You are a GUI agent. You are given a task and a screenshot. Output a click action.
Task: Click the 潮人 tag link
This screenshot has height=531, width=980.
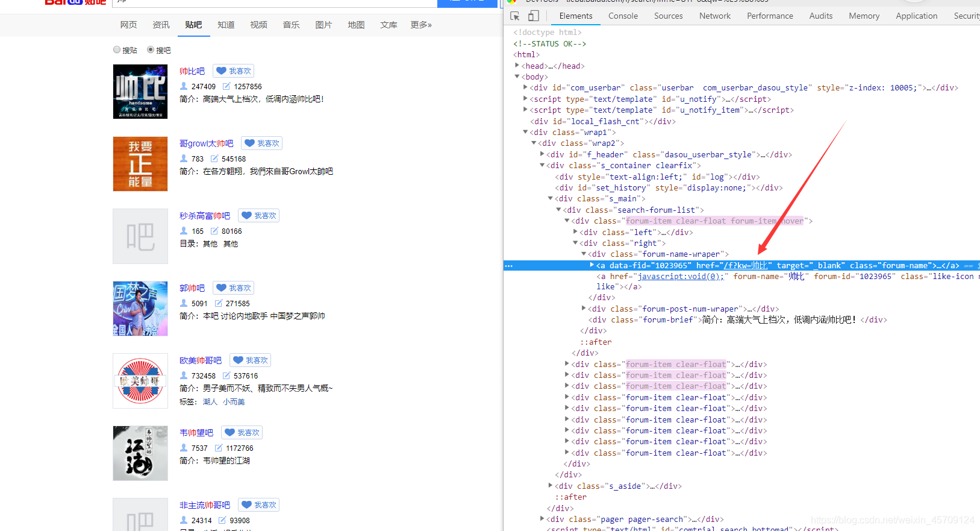click(210, 402)
